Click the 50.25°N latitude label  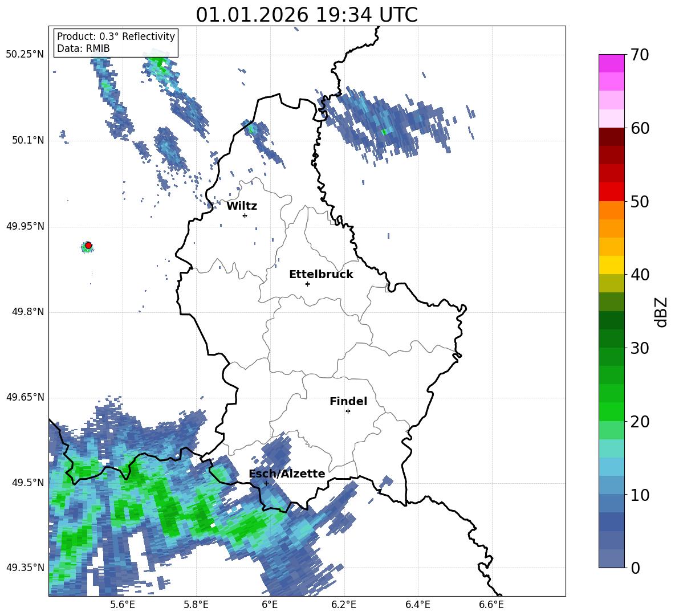pos(25,55)
